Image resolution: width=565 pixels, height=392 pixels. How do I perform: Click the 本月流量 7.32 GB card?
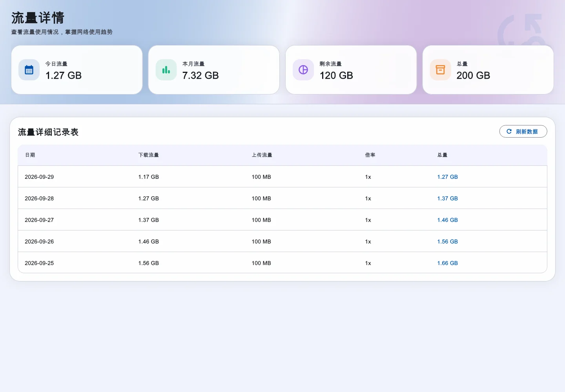[x=214, y=70]
